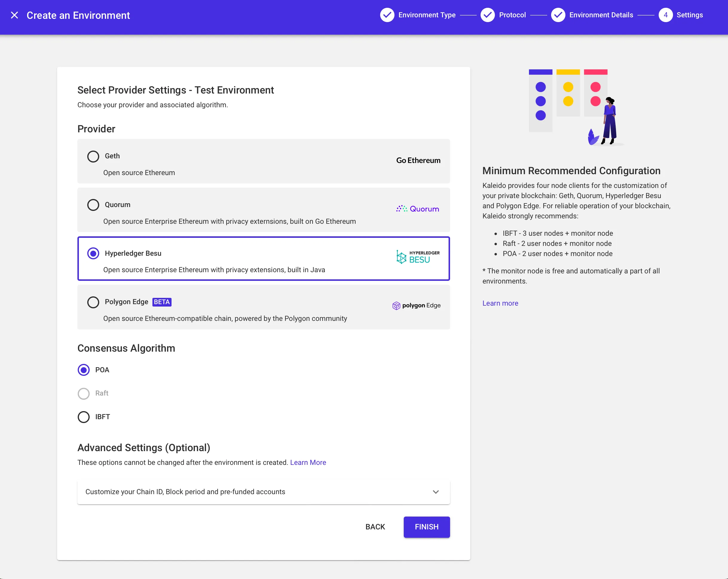Close the Create an Environment dialog
Viewport: 728px width, 579px height.
click(x=14, y=15)
